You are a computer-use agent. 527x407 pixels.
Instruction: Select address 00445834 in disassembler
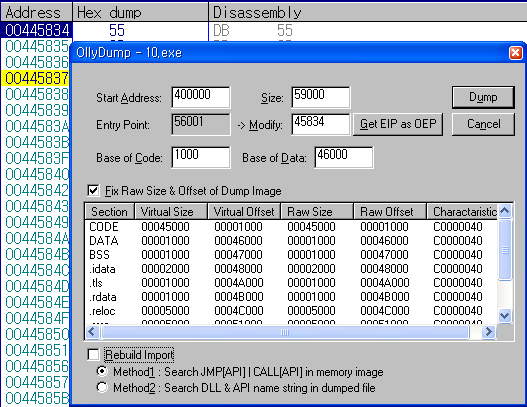pyautogui.click(x=37, y=30)
